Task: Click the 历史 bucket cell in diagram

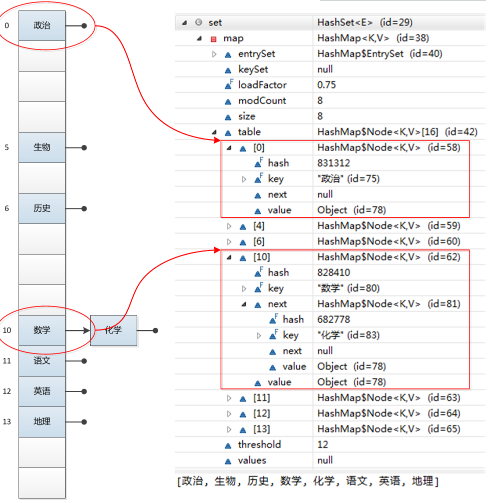Action: (42, 209)
